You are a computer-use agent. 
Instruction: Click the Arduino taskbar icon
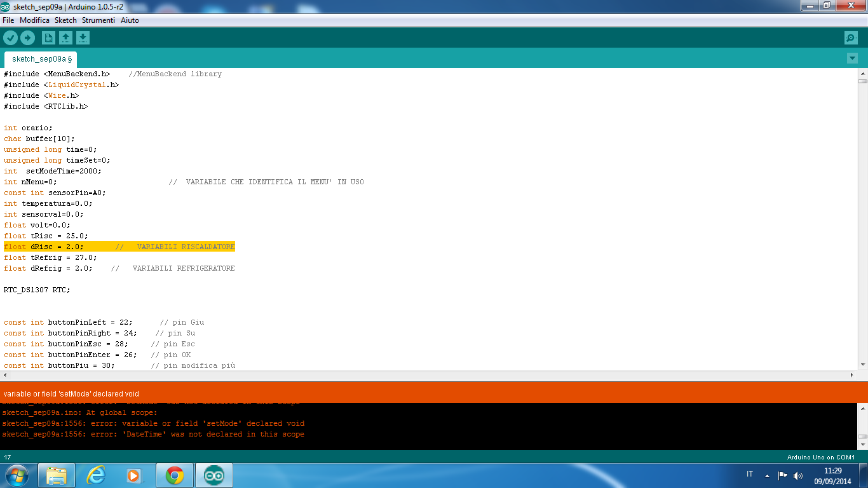pyautogui.click(x=214, y=475)
